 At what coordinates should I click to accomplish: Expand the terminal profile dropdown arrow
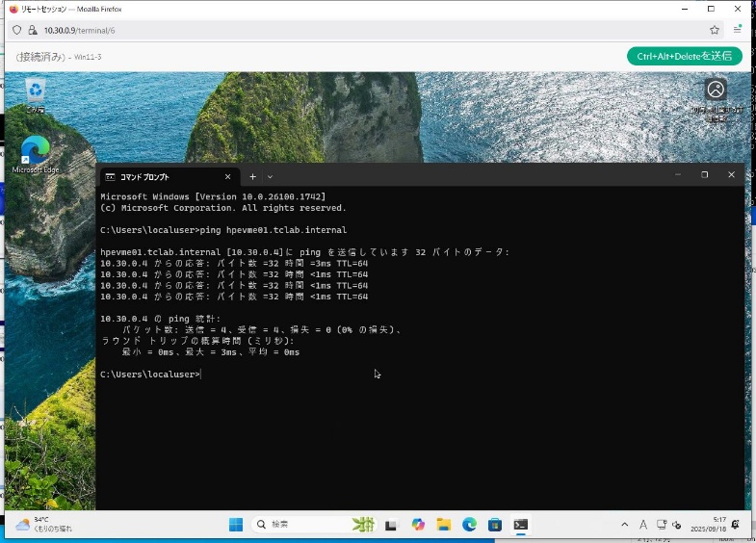271,177
